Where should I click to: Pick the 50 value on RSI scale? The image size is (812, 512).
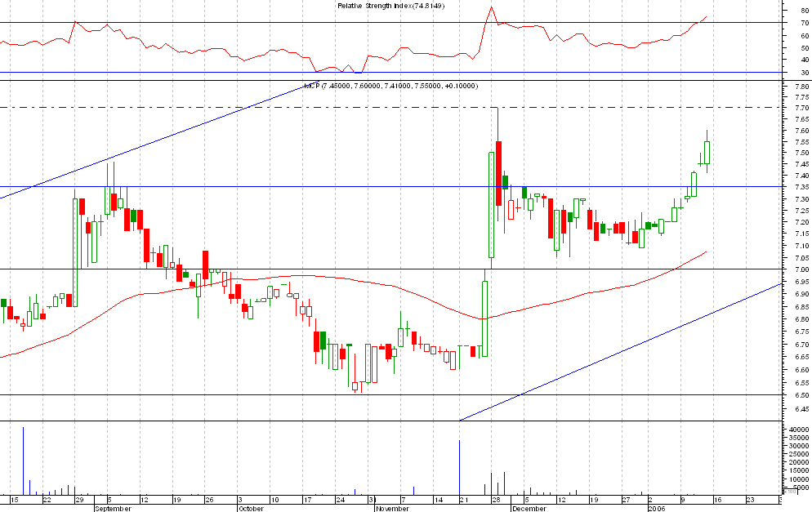(x=803, y=48)
